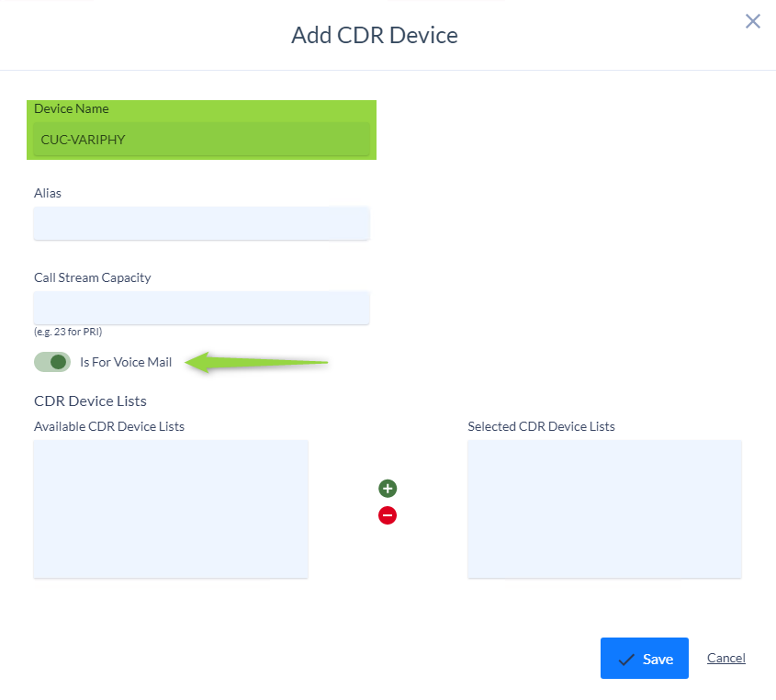Image resolution: width=776 pixels, height=700 pixels.
Task: Click the green plus add icon
Action: (x=388, y=489)
